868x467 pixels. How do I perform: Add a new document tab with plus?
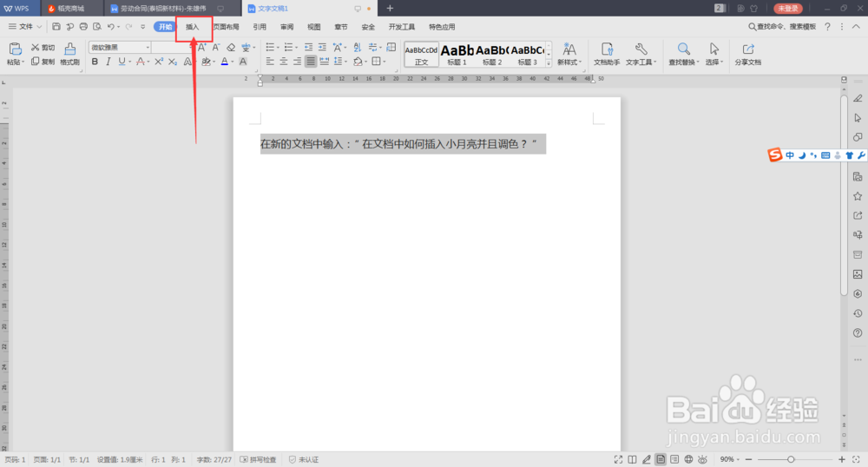click(390, 9)
